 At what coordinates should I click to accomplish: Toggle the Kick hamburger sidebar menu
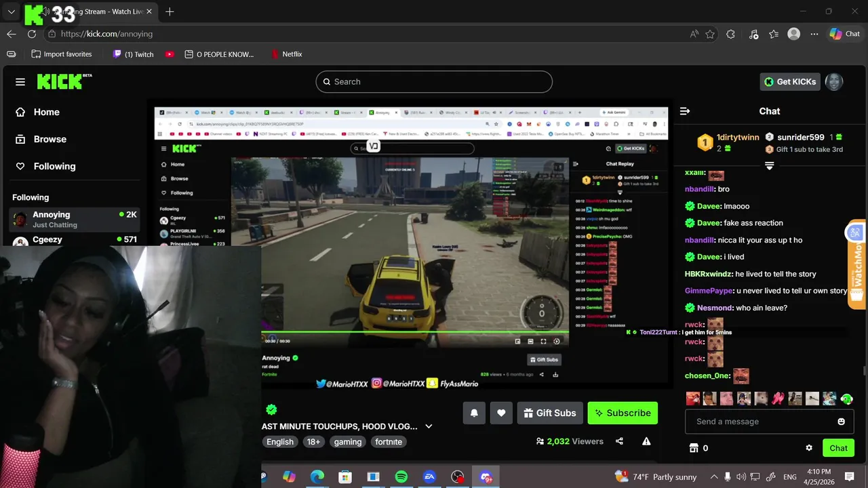(20, 82)
